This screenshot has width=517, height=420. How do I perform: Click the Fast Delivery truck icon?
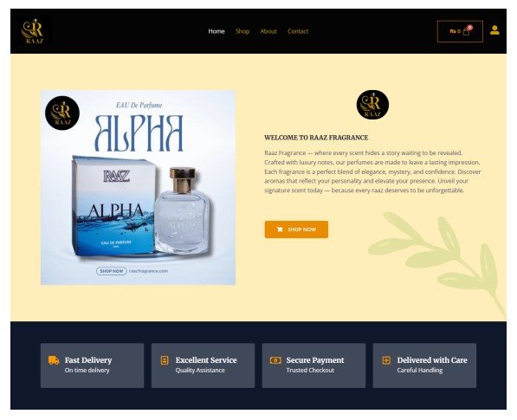[x=54, y=360]
